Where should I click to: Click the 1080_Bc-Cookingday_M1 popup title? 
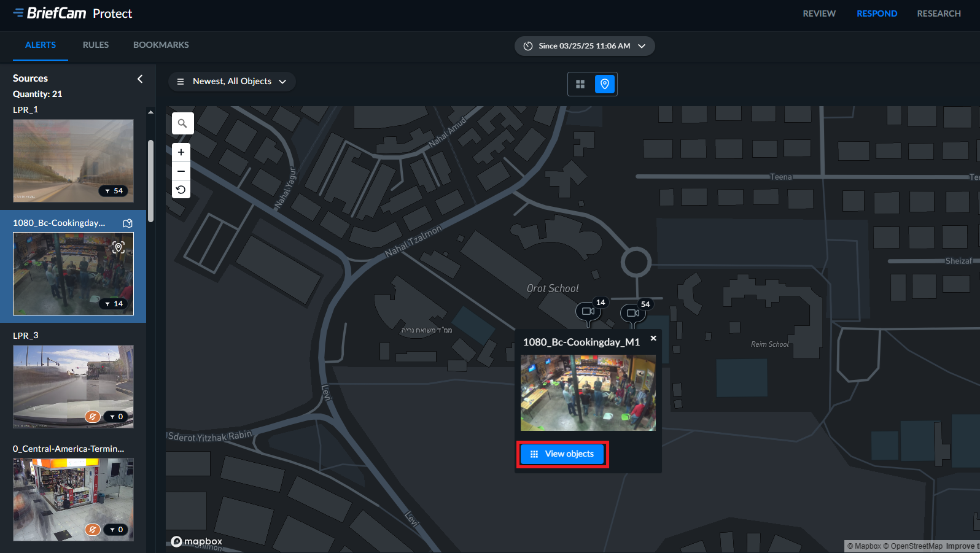click(x=581, y=342)
